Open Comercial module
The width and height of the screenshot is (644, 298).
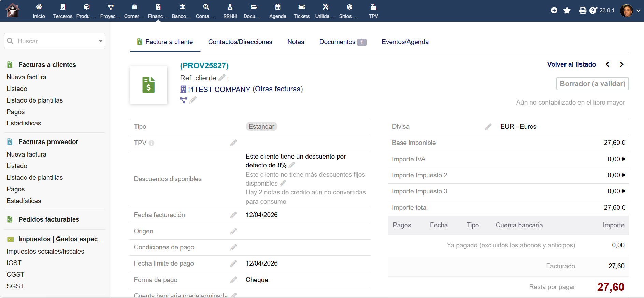click(x=134, y=11)
